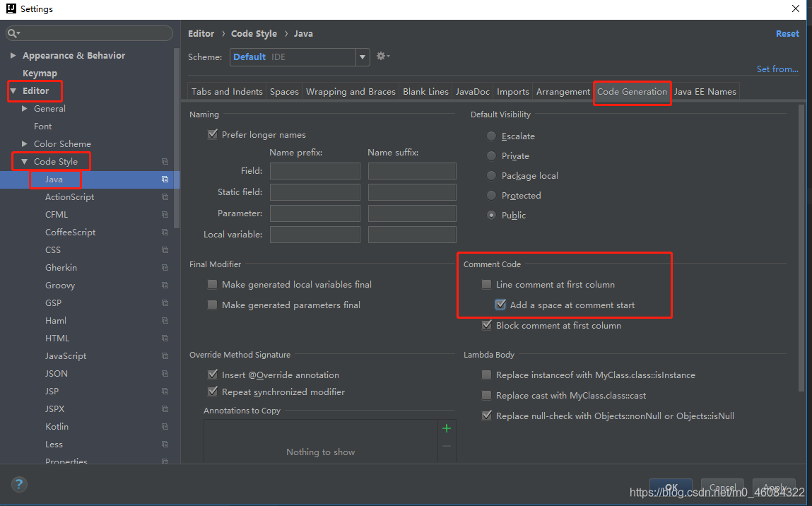812x506 pixels.
Task: Enable Make generated parameters final
Action: pos(212,305)
